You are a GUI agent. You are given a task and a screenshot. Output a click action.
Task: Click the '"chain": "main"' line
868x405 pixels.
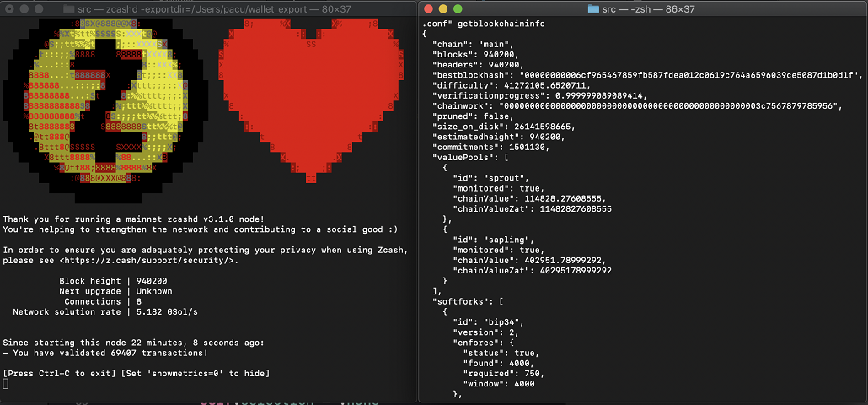(474, 45)
